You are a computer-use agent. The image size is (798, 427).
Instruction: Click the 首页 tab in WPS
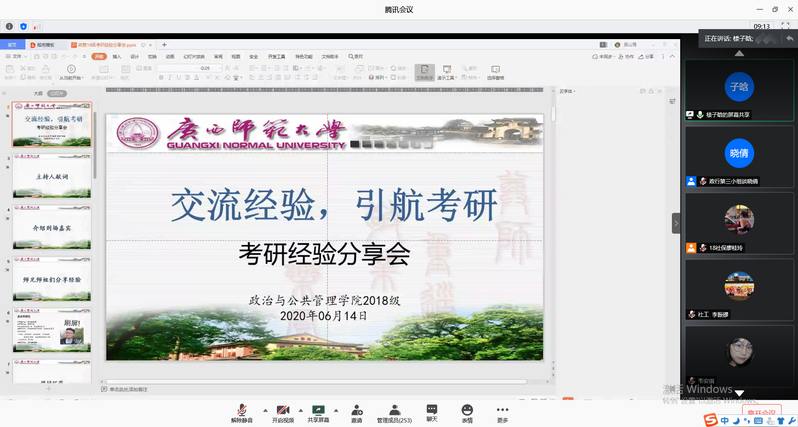pyautogui.click(x=12, y=45)
